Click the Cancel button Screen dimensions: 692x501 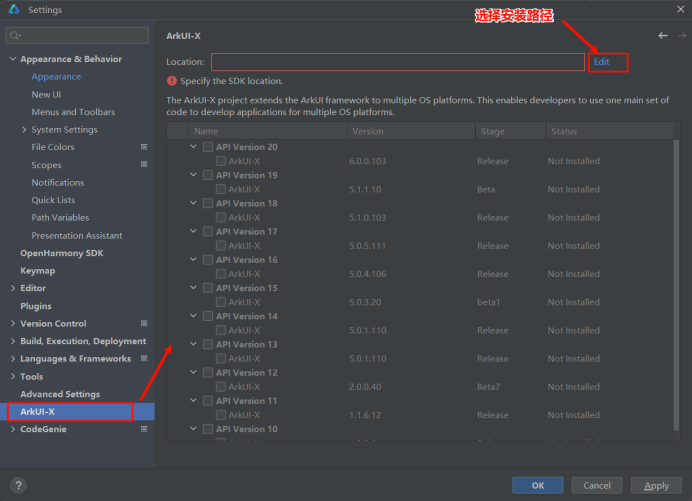pyautogui.click(x=597, y=486)
